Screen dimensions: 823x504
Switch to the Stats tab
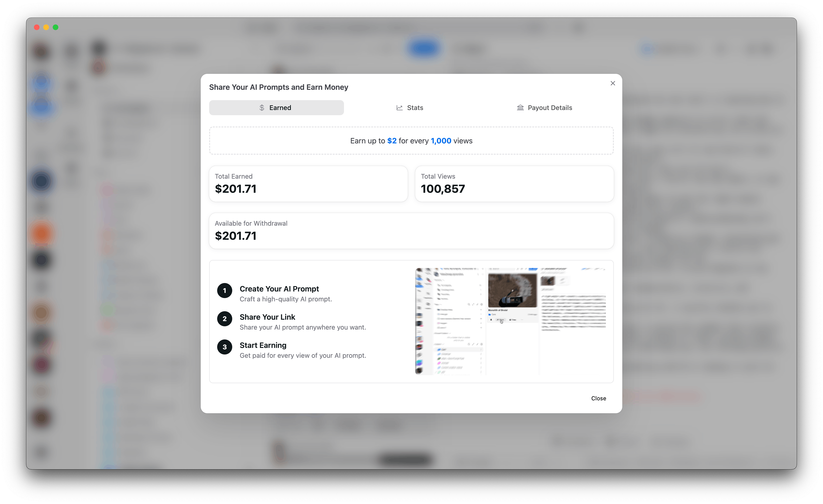[411, 108]
